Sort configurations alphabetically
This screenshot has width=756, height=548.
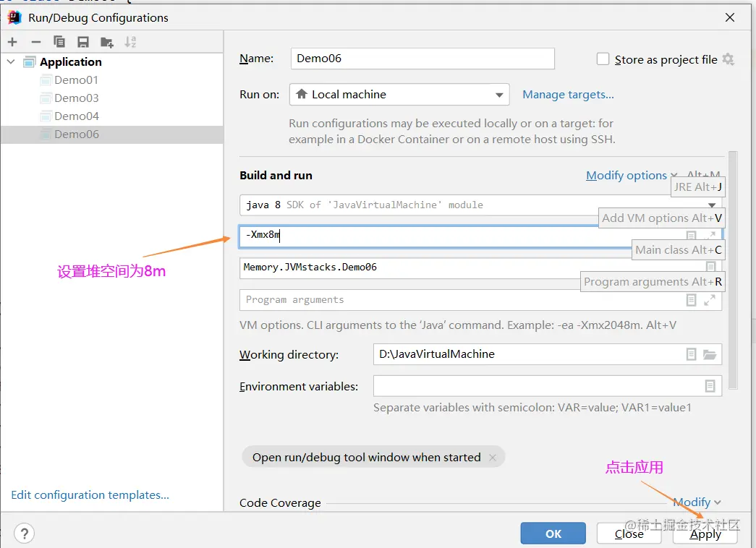[x=130, y=43]
